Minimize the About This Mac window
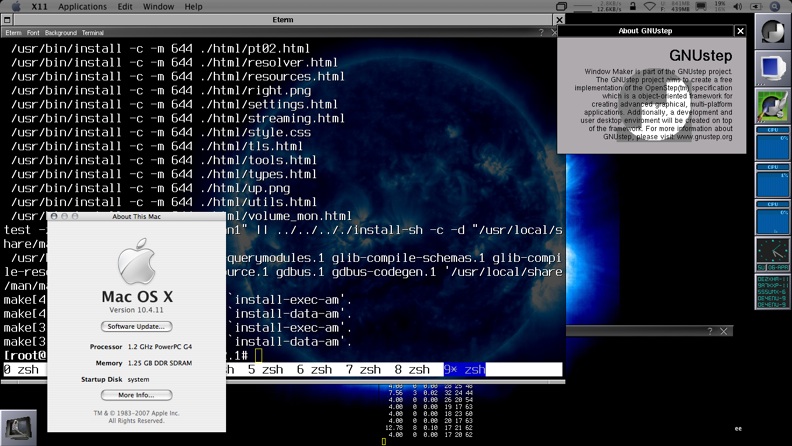Viewport: 792px width, 446px height. point(64,216)
